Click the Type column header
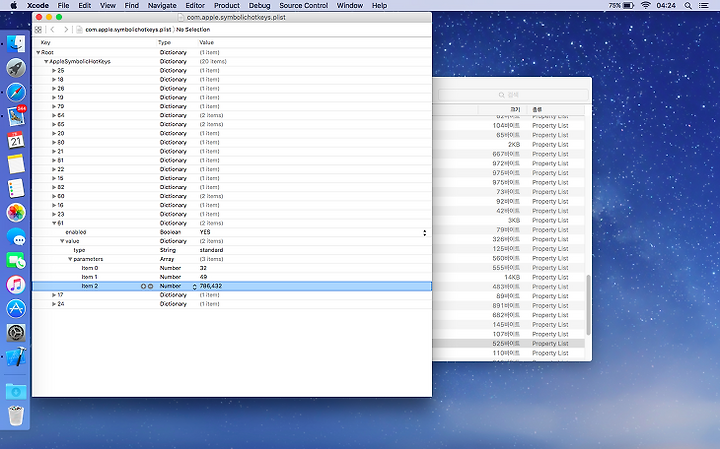720x449 pixels. pyautogui.click(x=164, y=42)
